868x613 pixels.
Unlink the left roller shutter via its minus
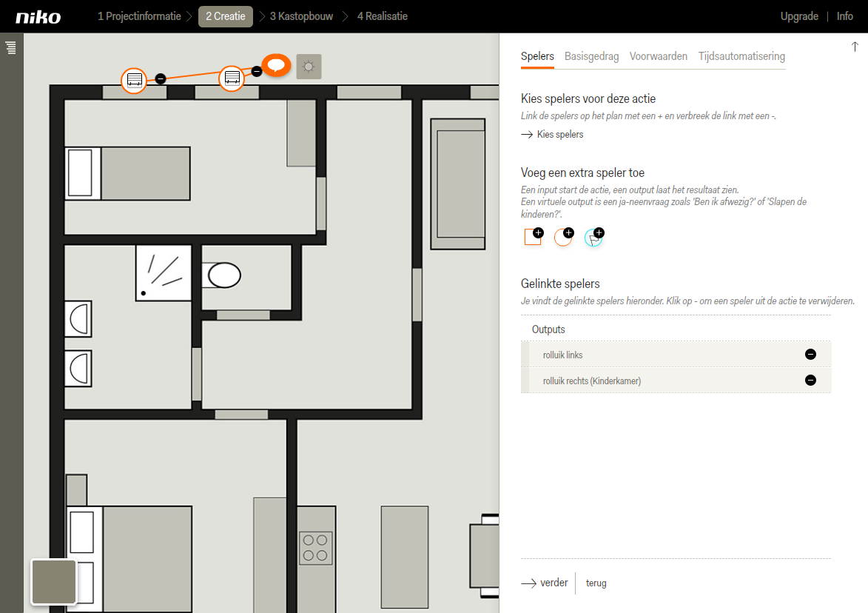(161, 78)
